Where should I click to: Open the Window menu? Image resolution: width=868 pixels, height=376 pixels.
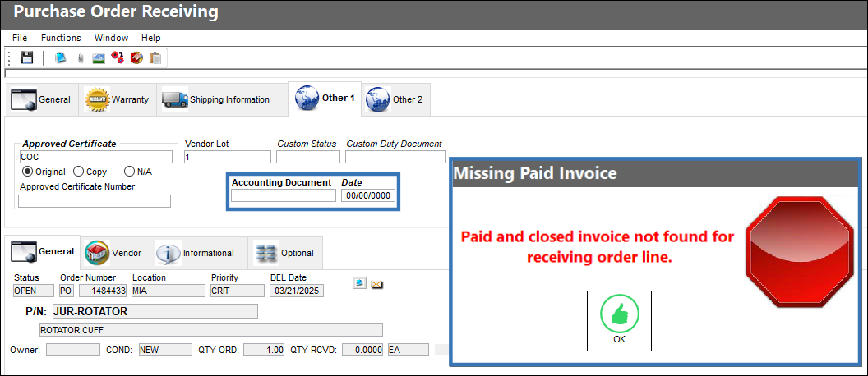coord(111,38)
